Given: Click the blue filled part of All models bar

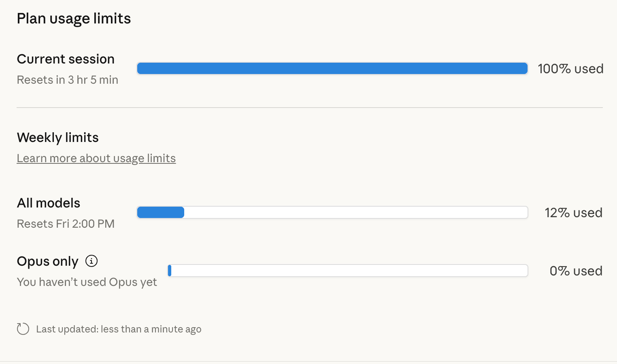Looking at the screenshot, I should click(161, 212).
